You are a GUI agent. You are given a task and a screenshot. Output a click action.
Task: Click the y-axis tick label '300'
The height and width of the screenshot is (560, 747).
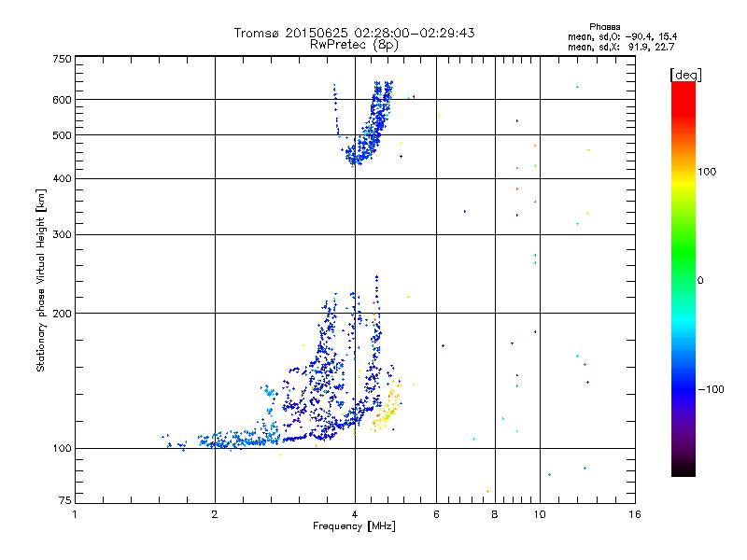63,235
